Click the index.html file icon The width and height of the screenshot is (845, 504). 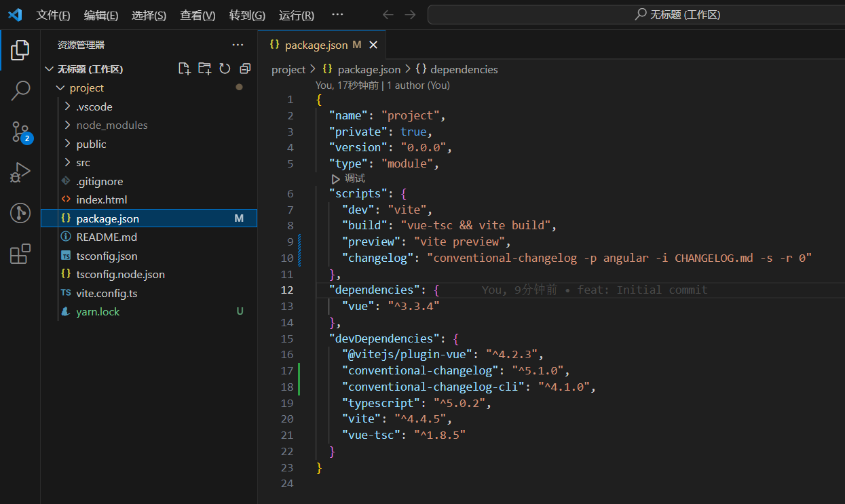point(66,199)
